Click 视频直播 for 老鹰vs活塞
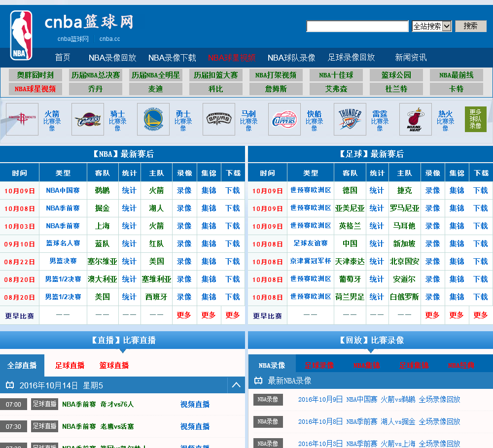This screenshot has height=448, width=493. (195, 426)
